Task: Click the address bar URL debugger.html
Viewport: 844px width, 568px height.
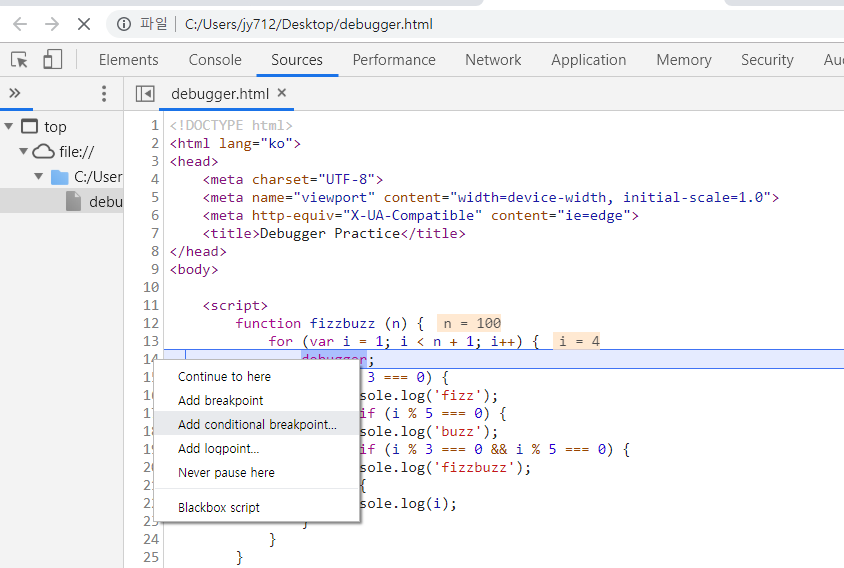Action: (308, 24)
